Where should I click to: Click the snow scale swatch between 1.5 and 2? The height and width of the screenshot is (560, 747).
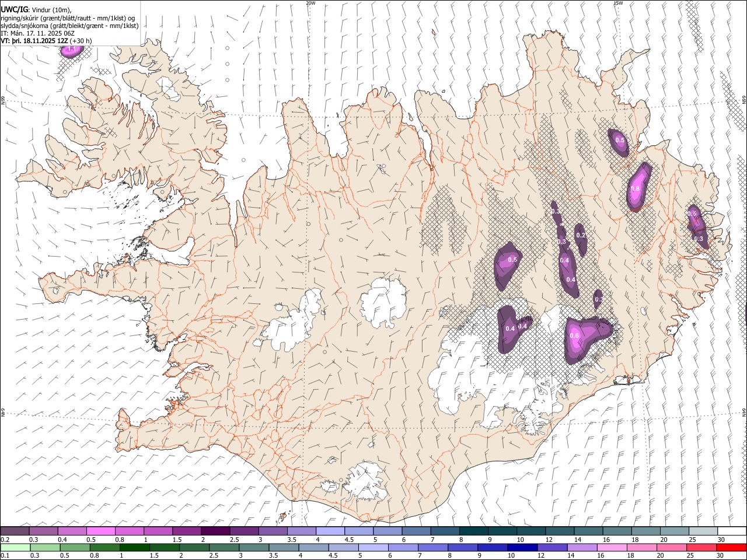pos(186,531)
